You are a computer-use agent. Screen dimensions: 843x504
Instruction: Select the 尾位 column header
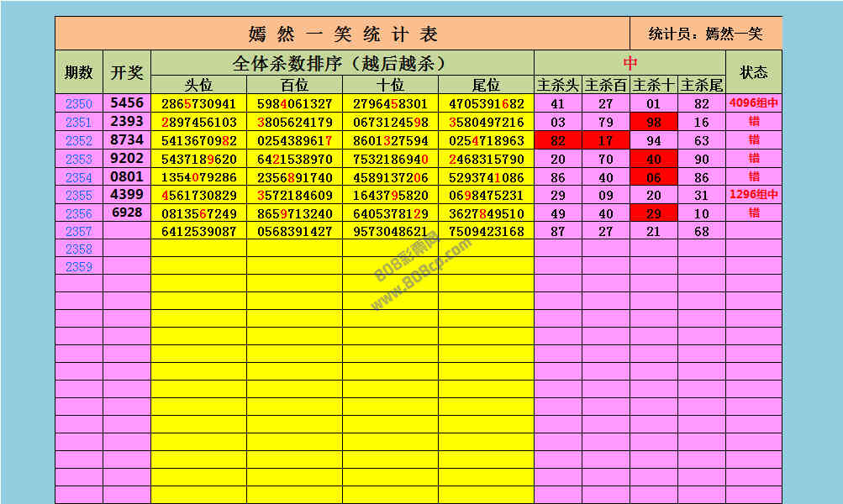coord(486,85)
